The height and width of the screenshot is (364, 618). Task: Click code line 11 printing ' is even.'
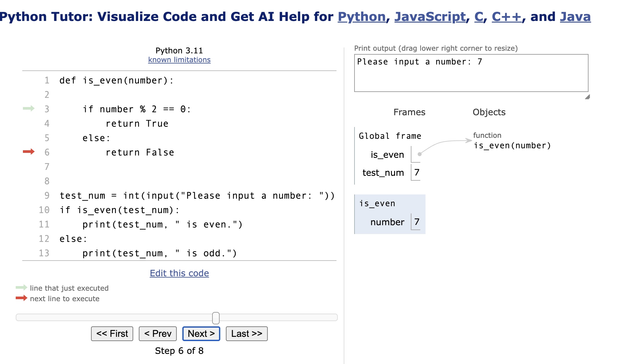pyautogui.click(x=162, y=225)
